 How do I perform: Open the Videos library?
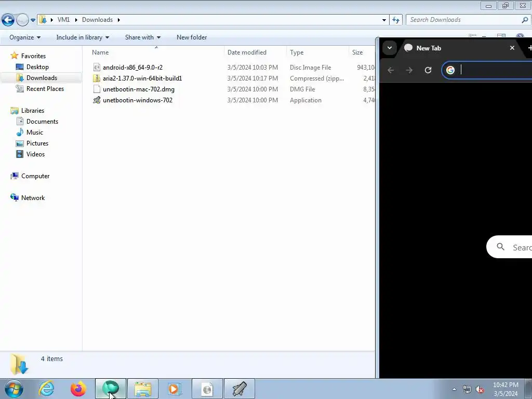(x=35, y=154)
